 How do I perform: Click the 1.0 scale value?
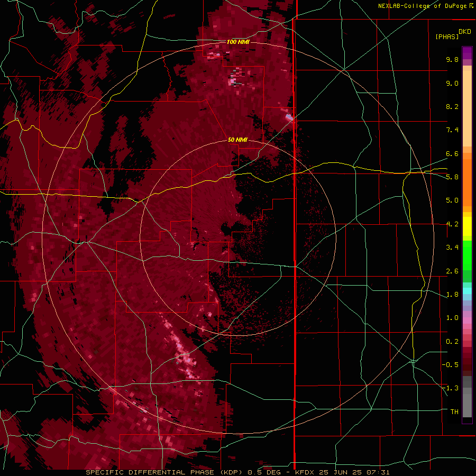[452, 318]
